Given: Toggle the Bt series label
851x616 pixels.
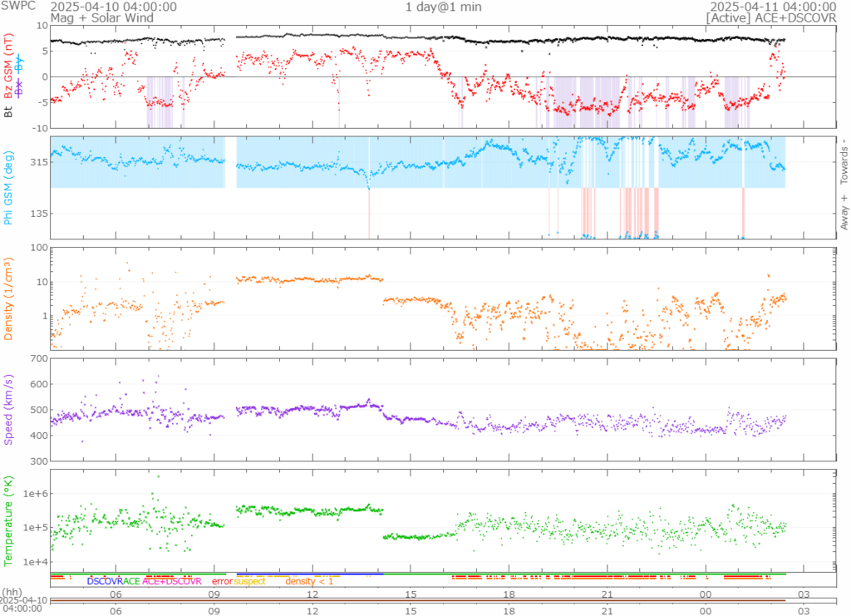Looking at the screenshot, I should pyautogui.click(x=9, y=111).
